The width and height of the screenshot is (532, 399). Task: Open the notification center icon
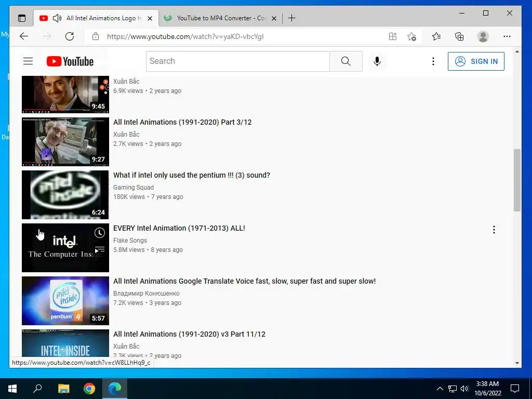(x=515, y=389)
